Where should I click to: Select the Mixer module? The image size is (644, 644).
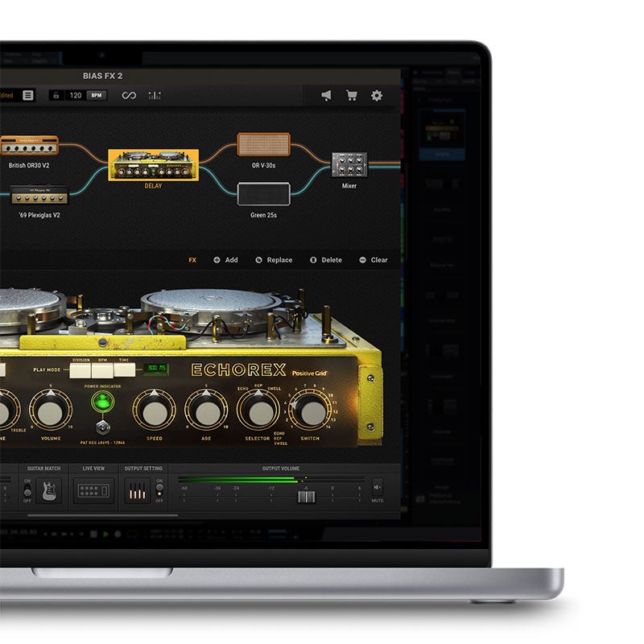(349, 165)
